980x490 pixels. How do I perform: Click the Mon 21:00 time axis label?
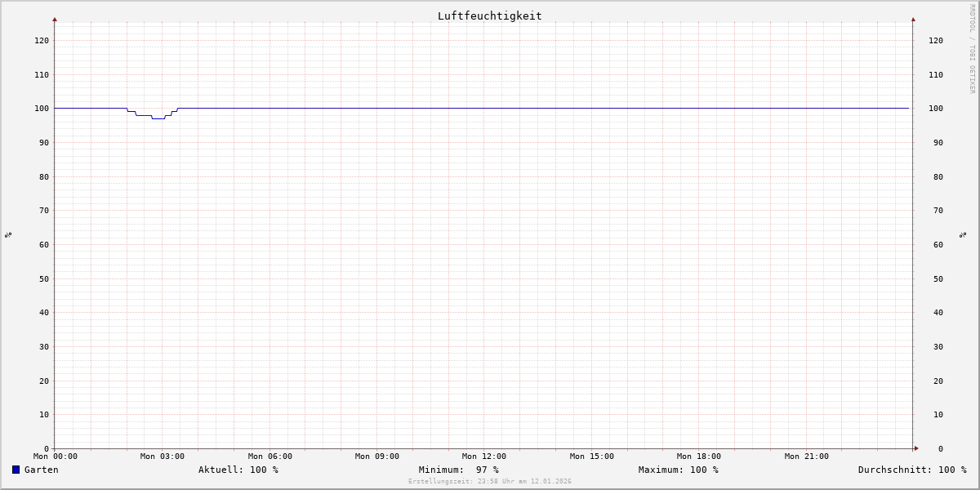(x=806, y=457)
